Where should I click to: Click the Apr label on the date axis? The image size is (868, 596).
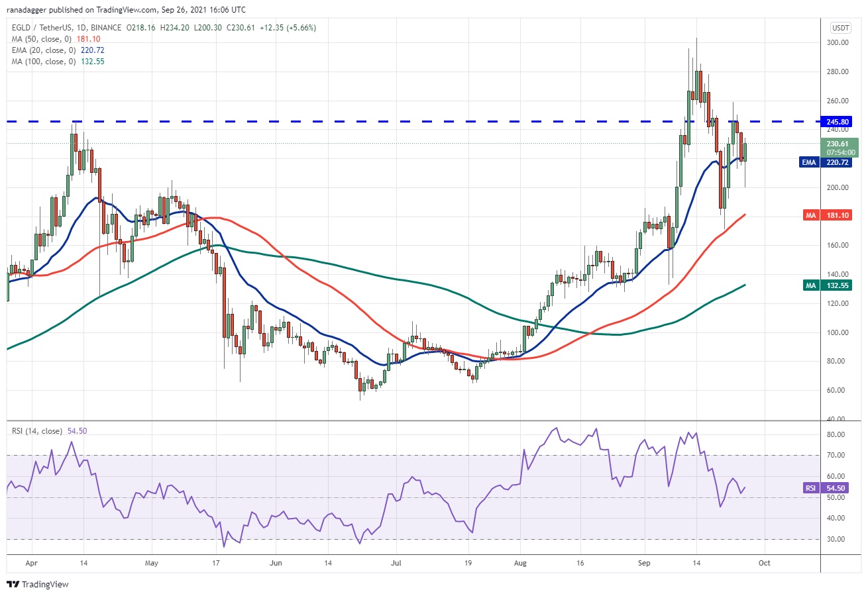pos(32,562)
